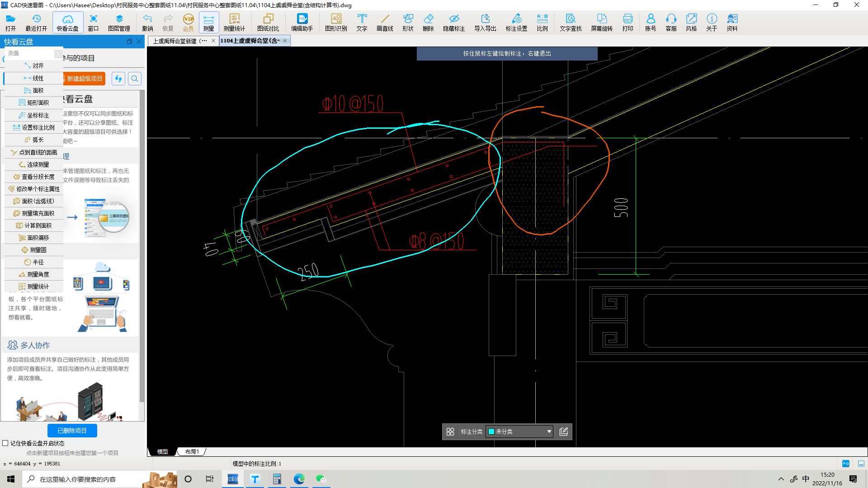The width and height of the screenshot is (868, 488).
Task: Expand the 标注分类 未分类 dropdown
Action: (x=520, y=432)
